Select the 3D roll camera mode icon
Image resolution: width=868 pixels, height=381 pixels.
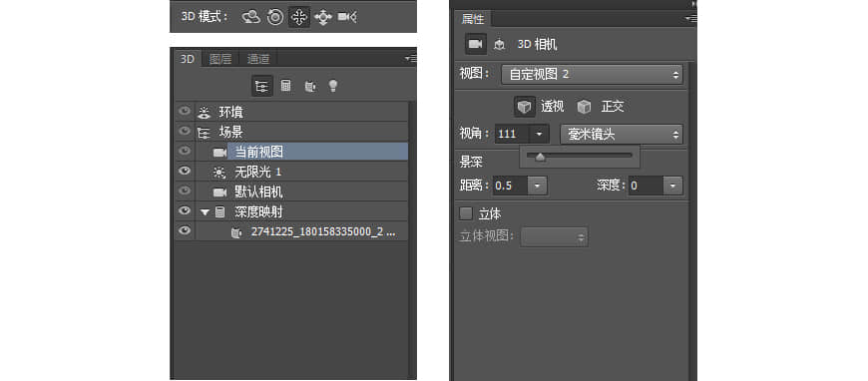[x=275, y=17]
